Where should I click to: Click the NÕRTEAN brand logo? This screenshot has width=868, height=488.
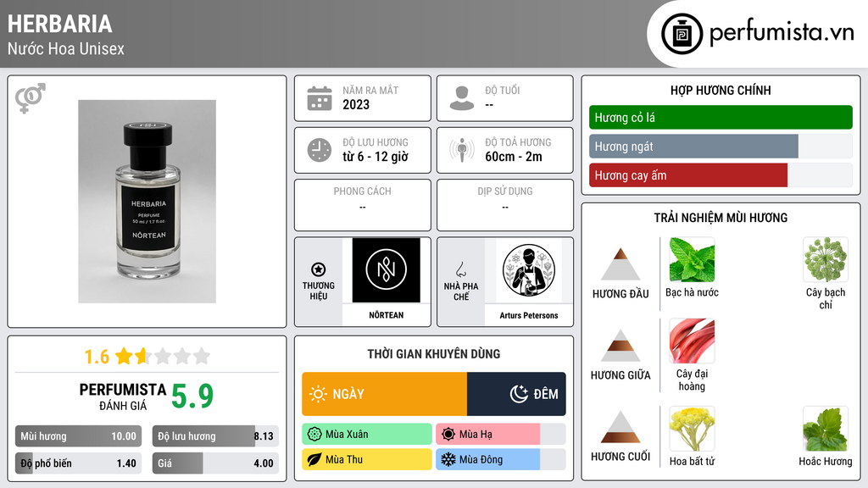[x=387, y=270]
